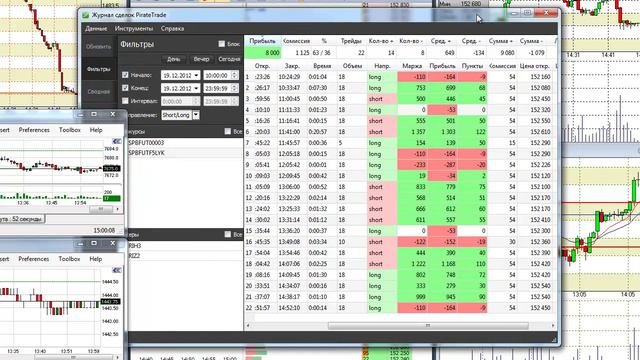
Task: Click the PirateTrade app icon in title bar
Action: pos(85,15)
